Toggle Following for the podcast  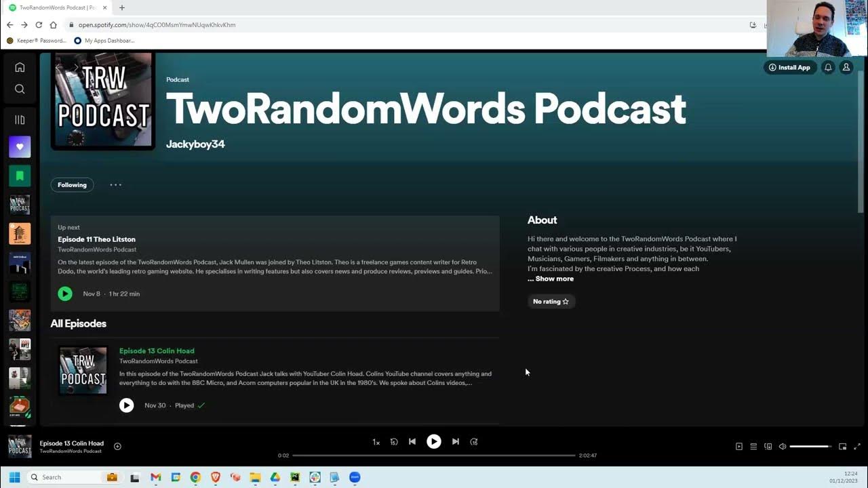tap(72, 184)
